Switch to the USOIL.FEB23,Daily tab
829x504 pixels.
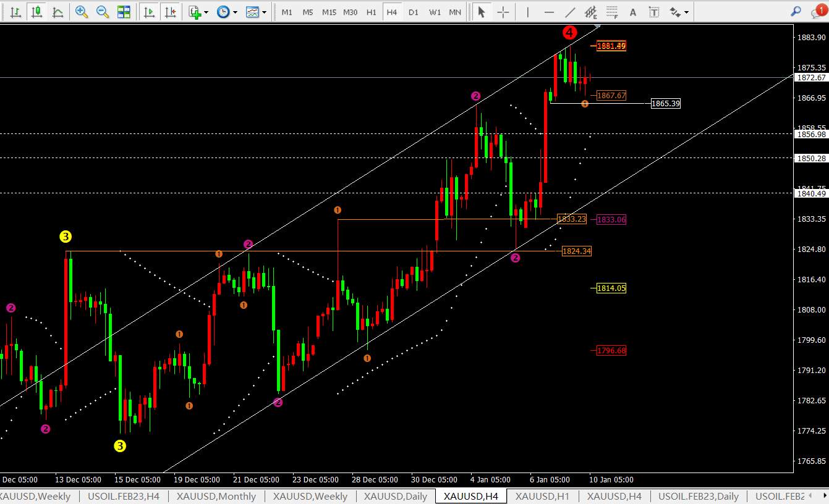(x=699, y=496)
